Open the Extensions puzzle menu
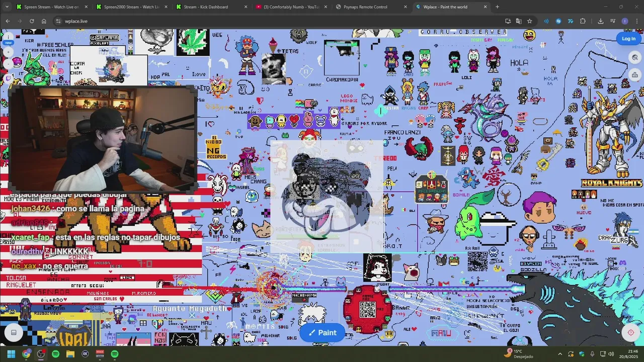This screenshot has height=362, width=644. point(583,21)
